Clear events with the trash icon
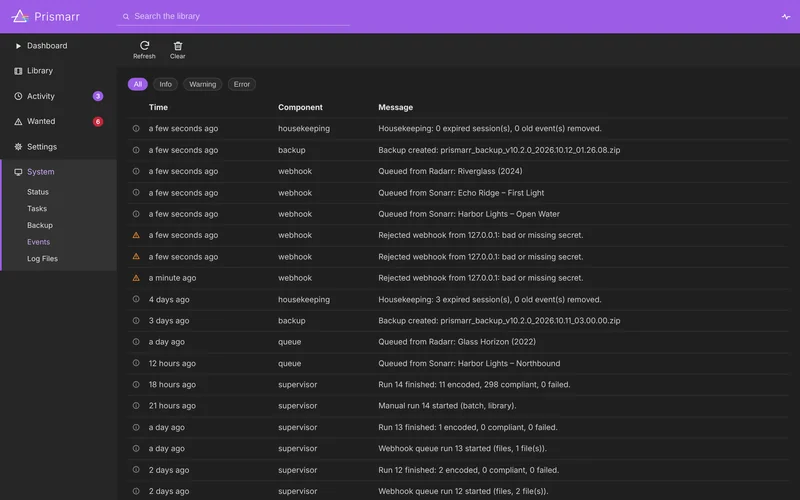This screenshot has width=800, height=500. pos(178,50)
